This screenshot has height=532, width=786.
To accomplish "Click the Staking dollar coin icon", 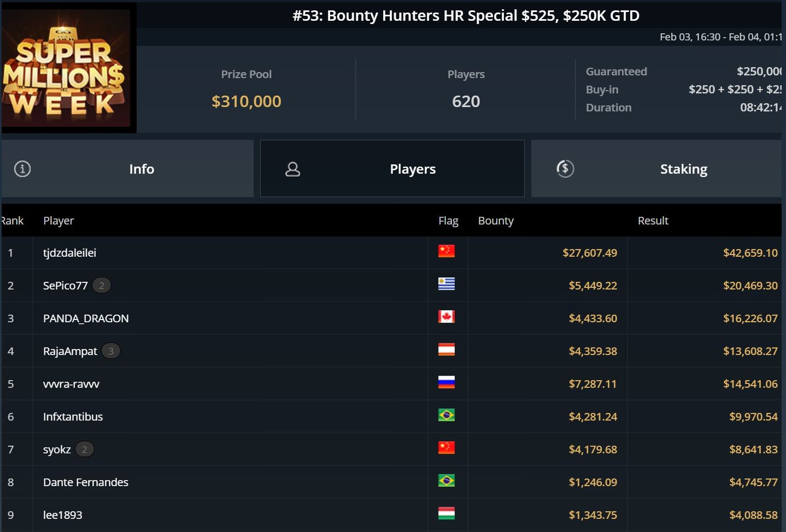I will point(565,169).
